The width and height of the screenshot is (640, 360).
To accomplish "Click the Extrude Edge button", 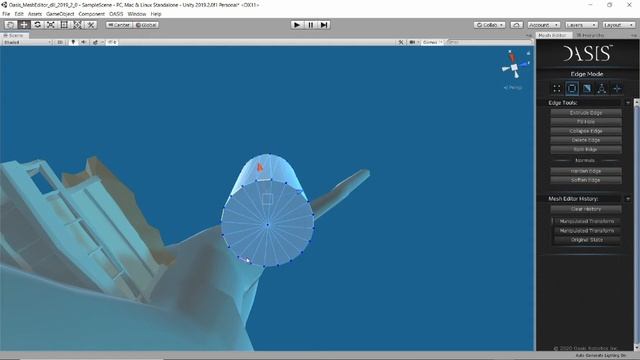I will pyautogui.click(x=586, y=113).
